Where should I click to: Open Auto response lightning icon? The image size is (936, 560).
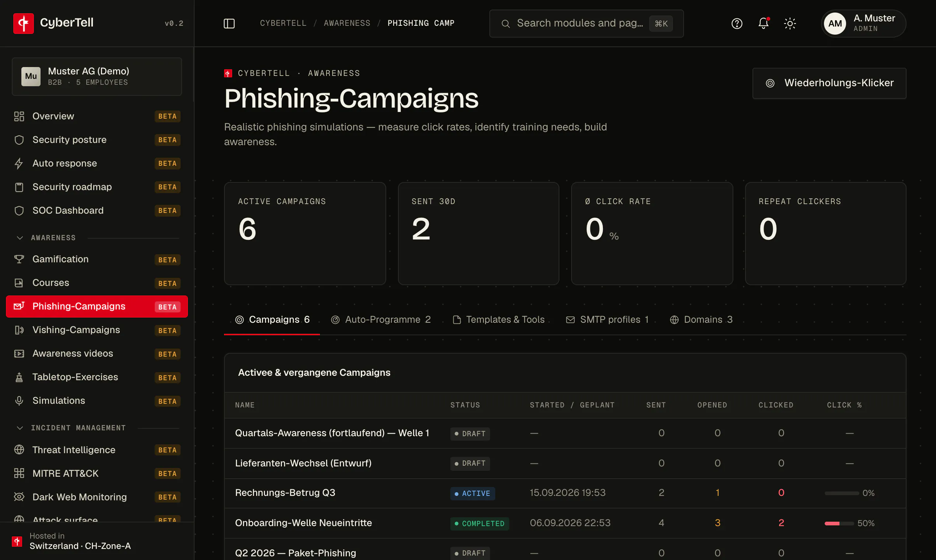click(x=19, y=164)
